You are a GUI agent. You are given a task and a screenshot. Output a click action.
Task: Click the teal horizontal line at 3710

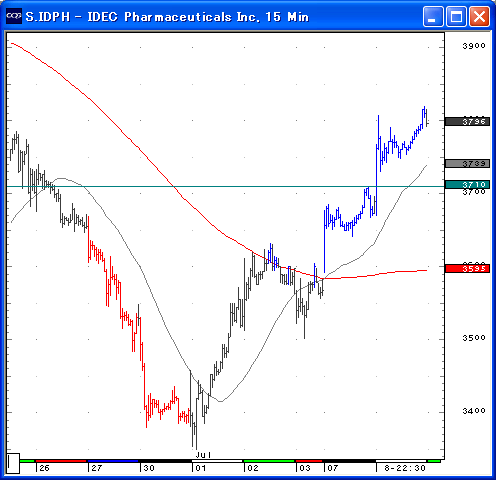(225, 186)
